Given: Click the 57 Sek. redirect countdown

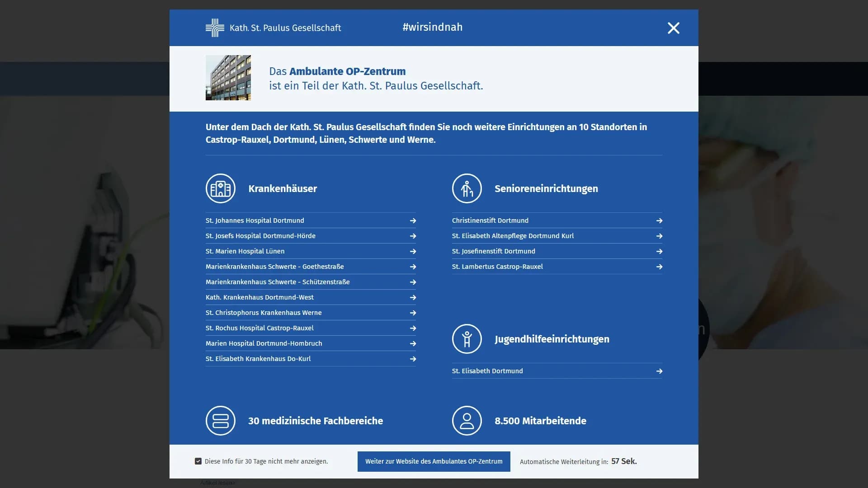Looking at the screenshot, I should (623, 461).
